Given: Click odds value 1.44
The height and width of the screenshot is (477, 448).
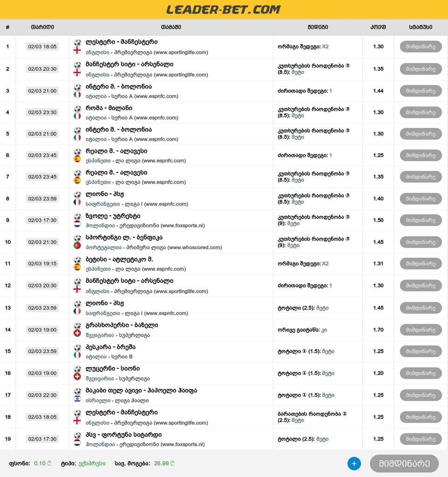Looking at the screenshot, I should [378, 91].
